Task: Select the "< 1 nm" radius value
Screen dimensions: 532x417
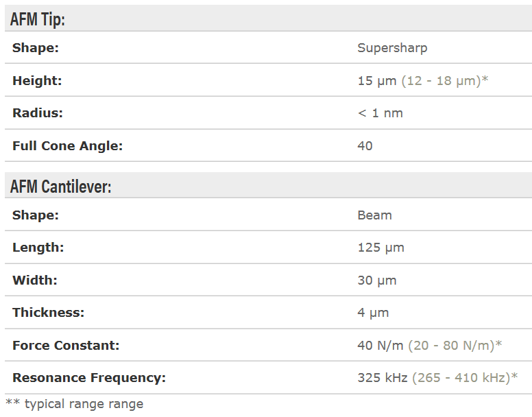Action: (x=380, y=113)
